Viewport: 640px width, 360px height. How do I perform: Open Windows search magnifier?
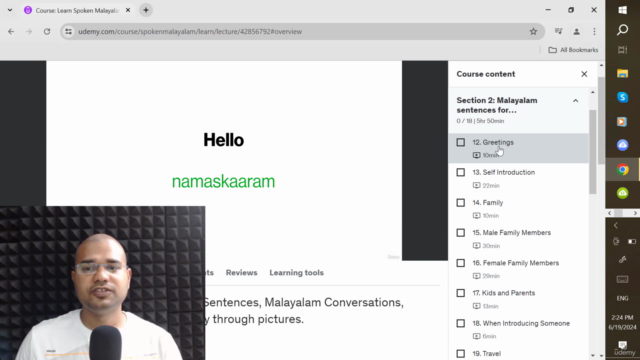point(622,30)
